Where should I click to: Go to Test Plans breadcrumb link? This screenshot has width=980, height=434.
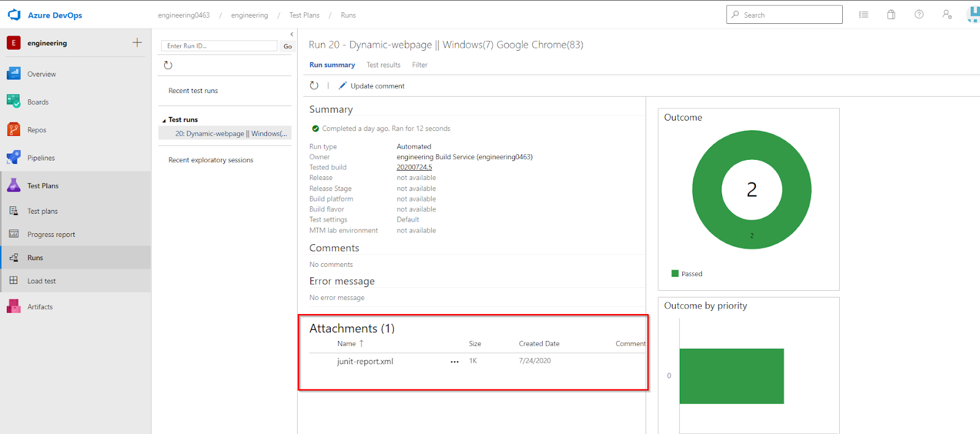coord(304,15)
